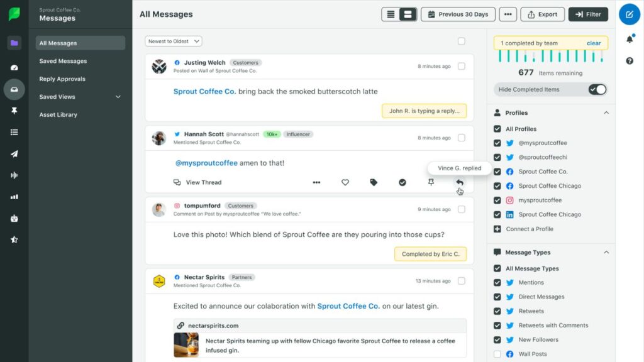Collapse the Profiles section
This screenshot has height=362, width=644.
click(606, 112)
